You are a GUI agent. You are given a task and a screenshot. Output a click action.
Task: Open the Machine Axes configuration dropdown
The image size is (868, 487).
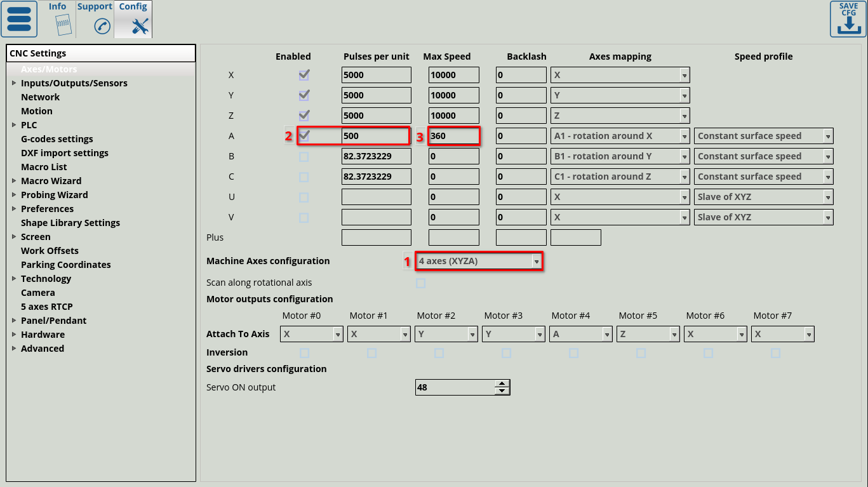point(479,261)
